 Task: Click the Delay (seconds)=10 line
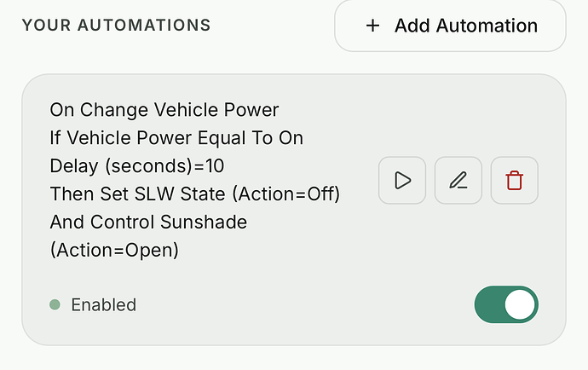pos(137,166)
